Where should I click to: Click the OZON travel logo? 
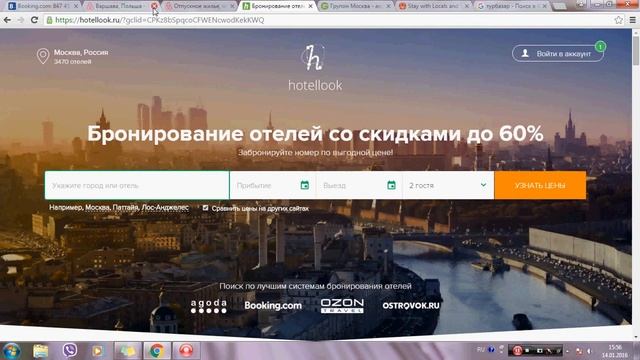342,306
